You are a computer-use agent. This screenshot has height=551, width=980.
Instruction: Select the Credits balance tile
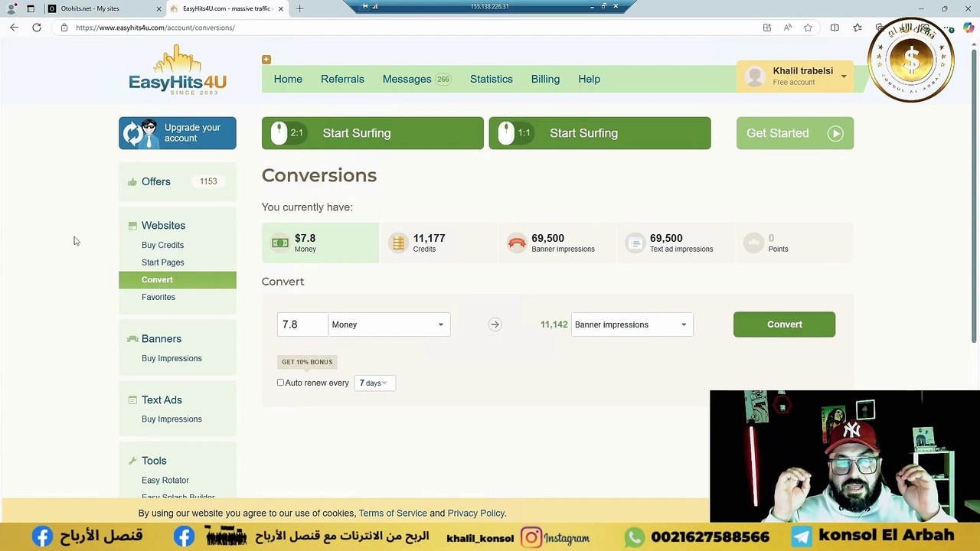click(438, 243)
